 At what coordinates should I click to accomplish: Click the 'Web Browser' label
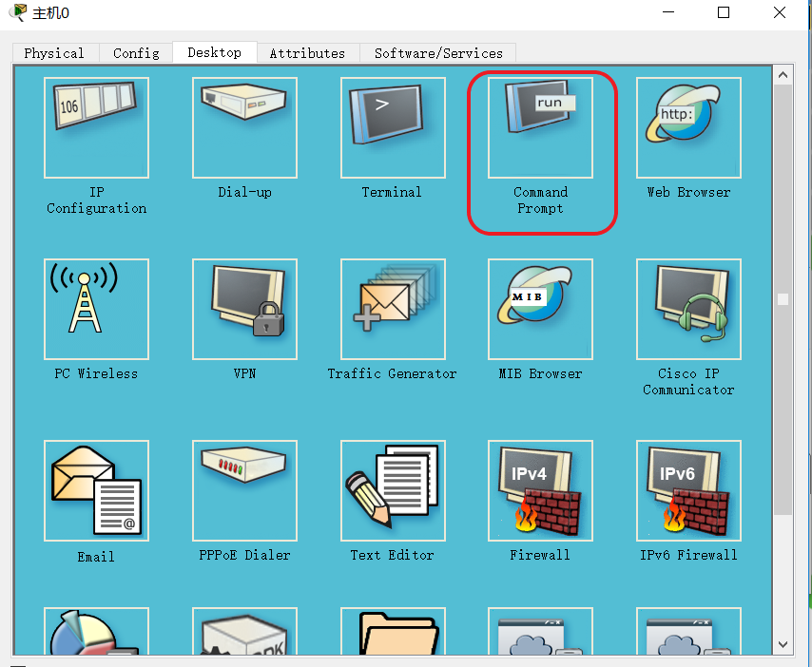[688, 192]
